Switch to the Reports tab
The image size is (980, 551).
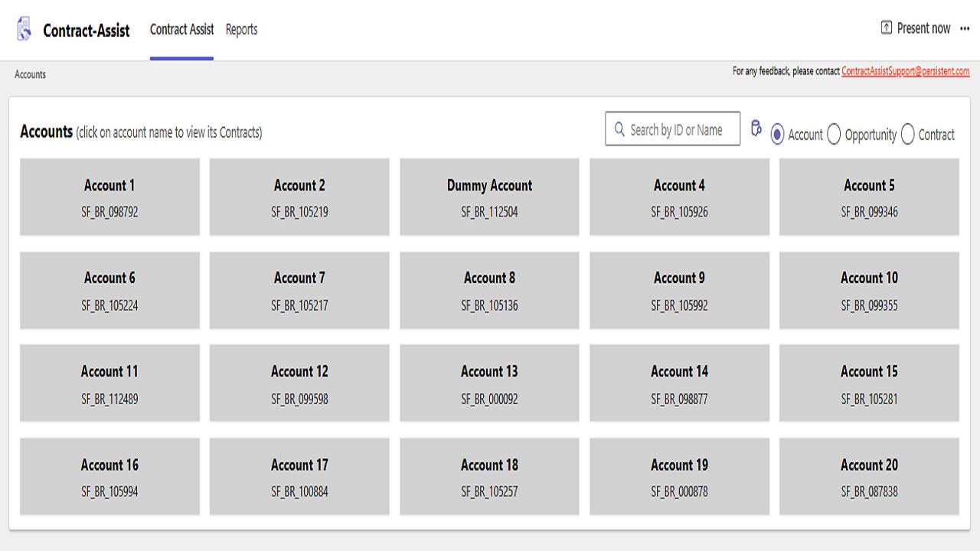(241, 30)
